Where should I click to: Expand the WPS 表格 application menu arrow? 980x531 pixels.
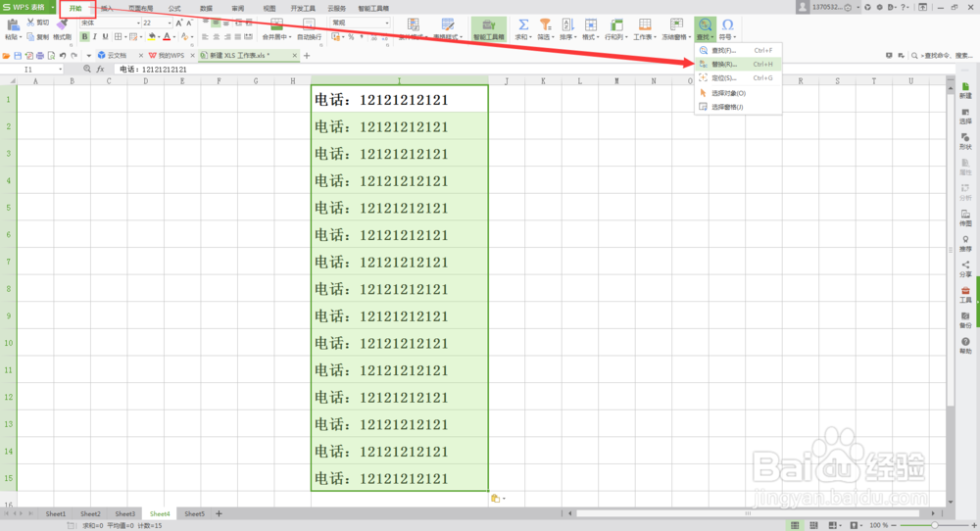tap(53, 8)
